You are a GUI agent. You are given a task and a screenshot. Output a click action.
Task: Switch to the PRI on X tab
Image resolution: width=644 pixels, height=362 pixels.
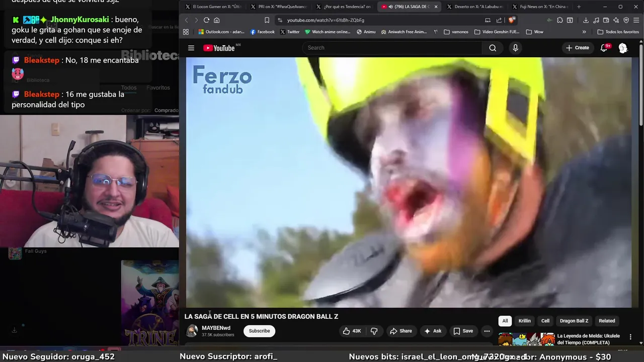[278, 7]
